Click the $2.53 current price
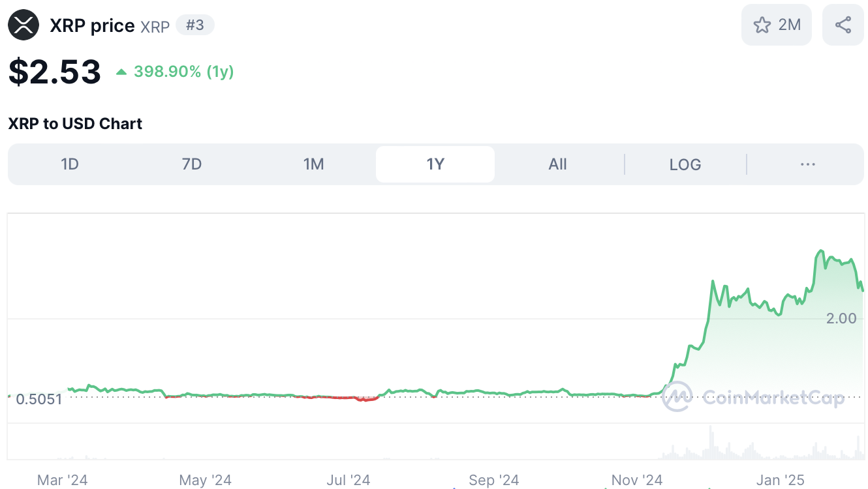This screenshot has width=868, height=489. 55,72
